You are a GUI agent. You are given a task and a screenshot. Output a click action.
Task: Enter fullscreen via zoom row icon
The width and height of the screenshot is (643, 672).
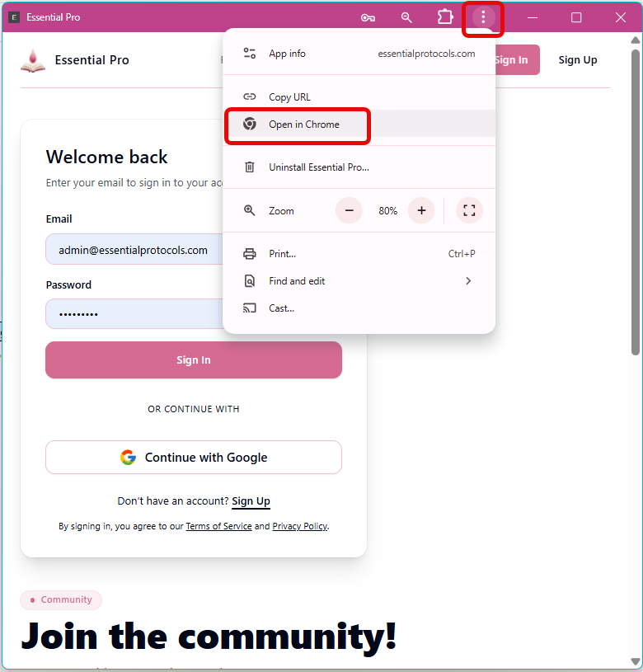[x=469, y=210]
